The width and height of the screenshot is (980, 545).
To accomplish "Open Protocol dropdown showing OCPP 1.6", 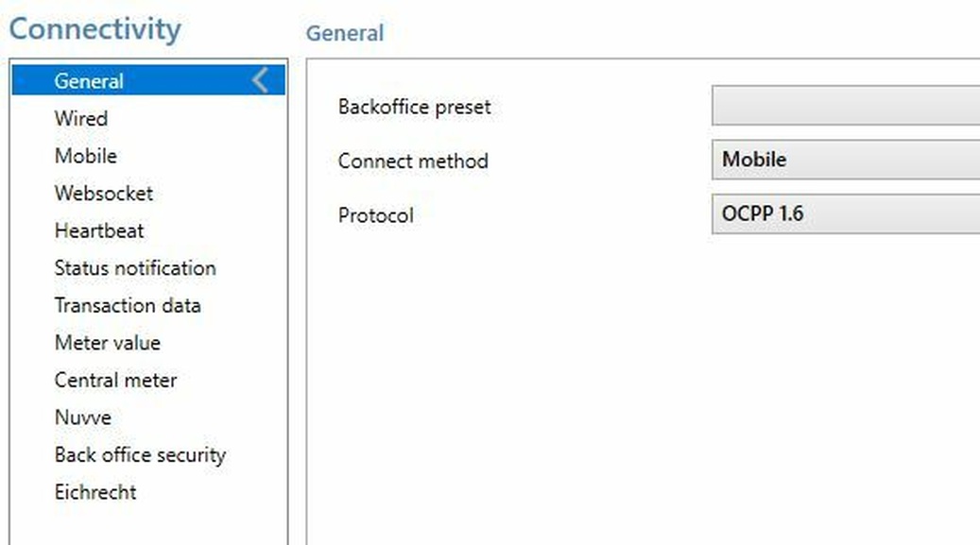I will point(845,214).
